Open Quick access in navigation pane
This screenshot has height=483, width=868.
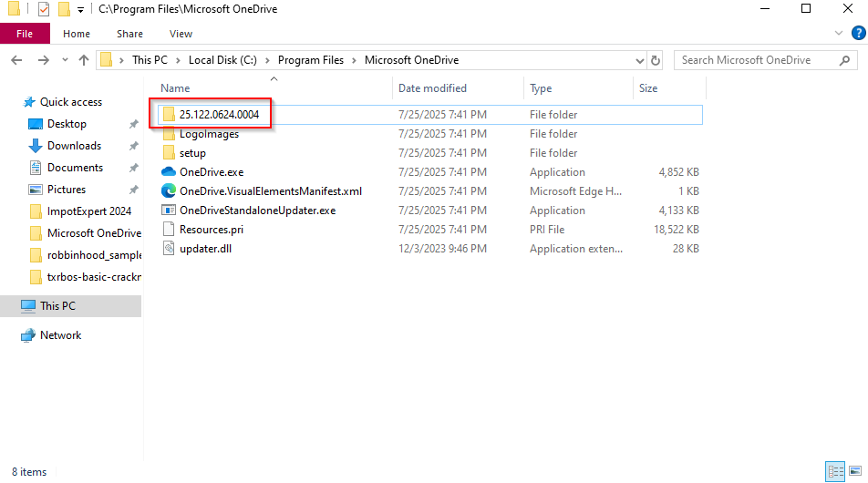(71, 102)
